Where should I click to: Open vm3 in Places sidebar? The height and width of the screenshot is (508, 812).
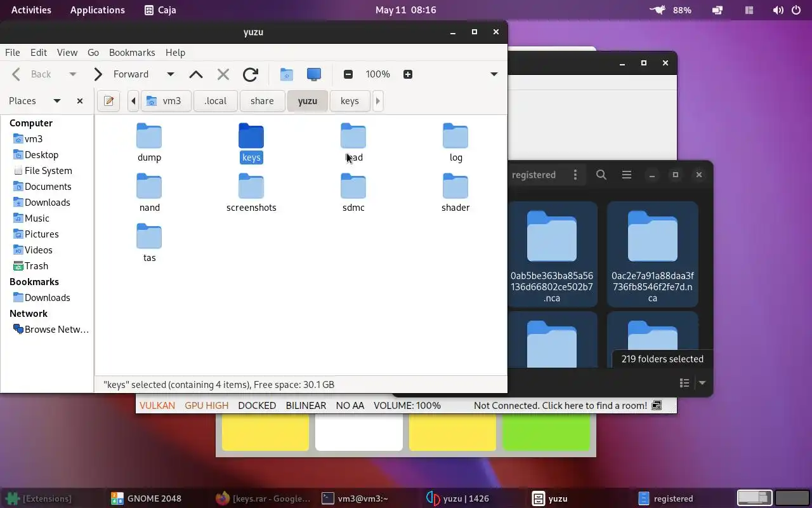[x=34, y=139]
